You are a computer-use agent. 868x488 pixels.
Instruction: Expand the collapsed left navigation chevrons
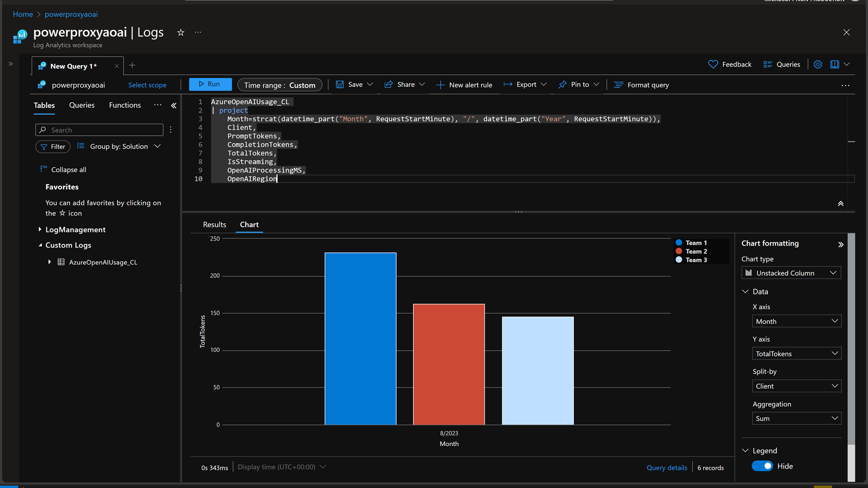[10, 64]
